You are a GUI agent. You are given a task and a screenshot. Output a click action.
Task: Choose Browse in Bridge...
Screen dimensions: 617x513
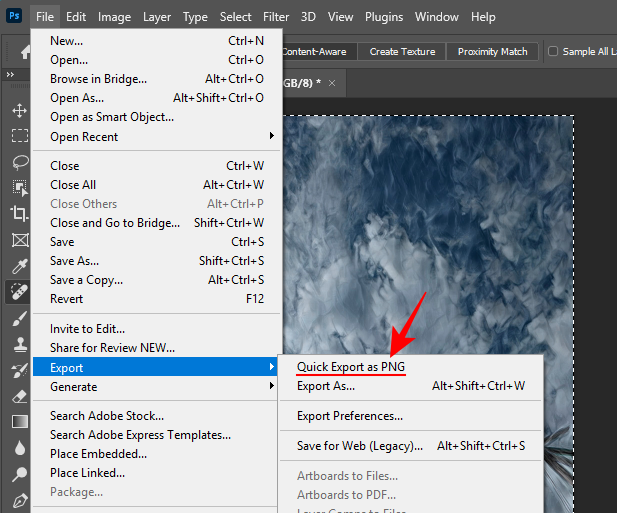click(x=157, y=79)
